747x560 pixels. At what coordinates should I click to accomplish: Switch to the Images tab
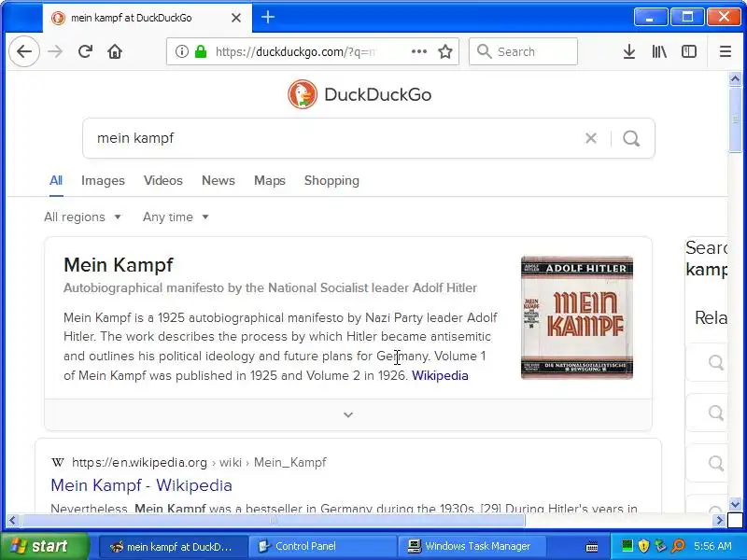pos(103,180)
